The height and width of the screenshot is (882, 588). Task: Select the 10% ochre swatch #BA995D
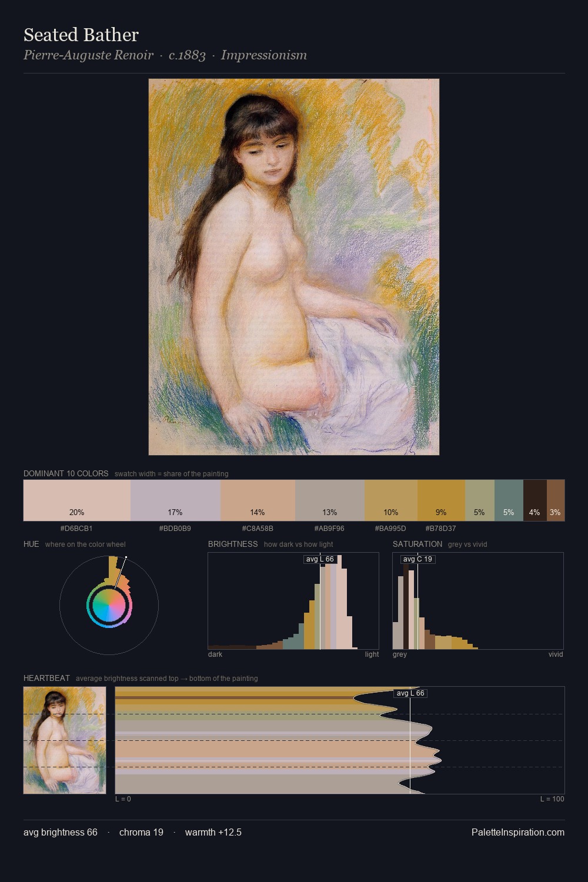tap(391, 500)
